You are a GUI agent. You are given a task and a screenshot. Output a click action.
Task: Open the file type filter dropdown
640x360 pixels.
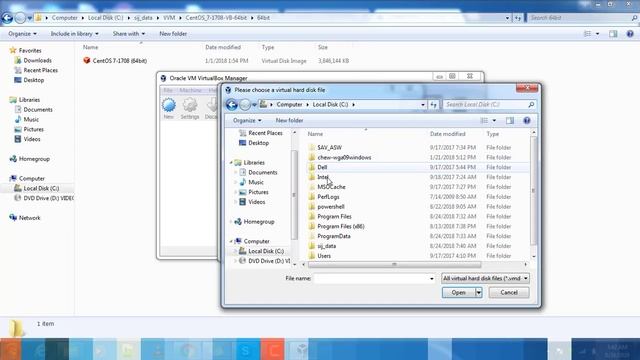click(485, 278)
